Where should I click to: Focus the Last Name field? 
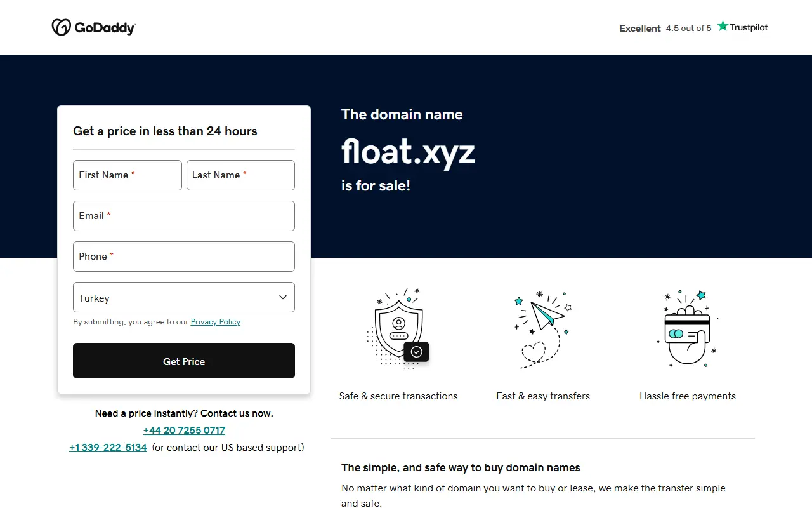(240, 175)
